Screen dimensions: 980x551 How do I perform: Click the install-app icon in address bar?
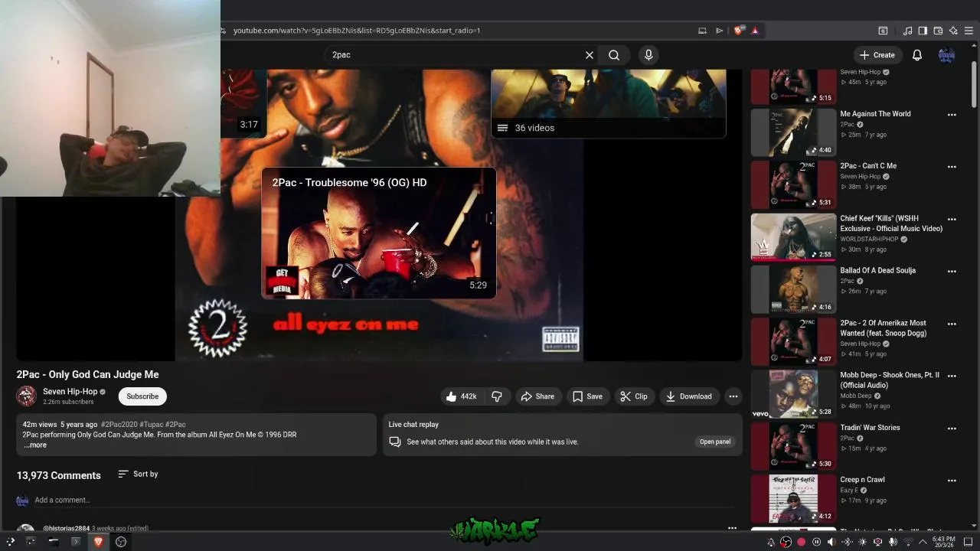pyautogui.click(x=702, y=31)
